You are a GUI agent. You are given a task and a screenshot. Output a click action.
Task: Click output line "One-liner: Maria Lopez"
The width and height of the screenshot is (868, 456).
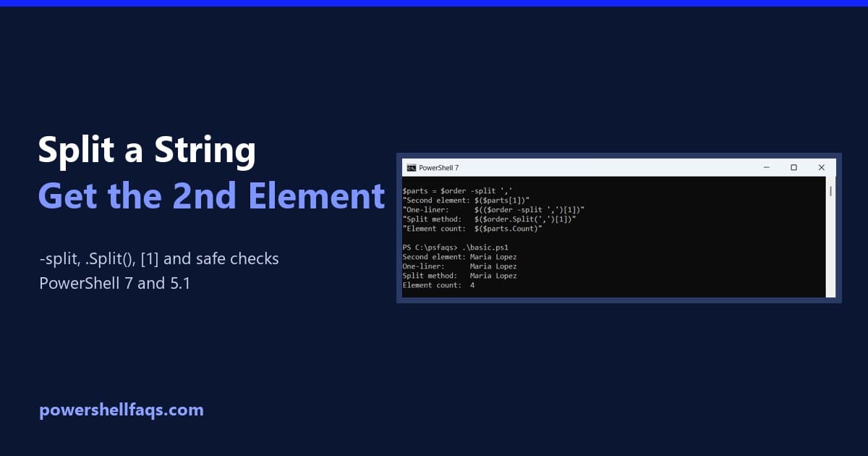click(x=459, y=266)
